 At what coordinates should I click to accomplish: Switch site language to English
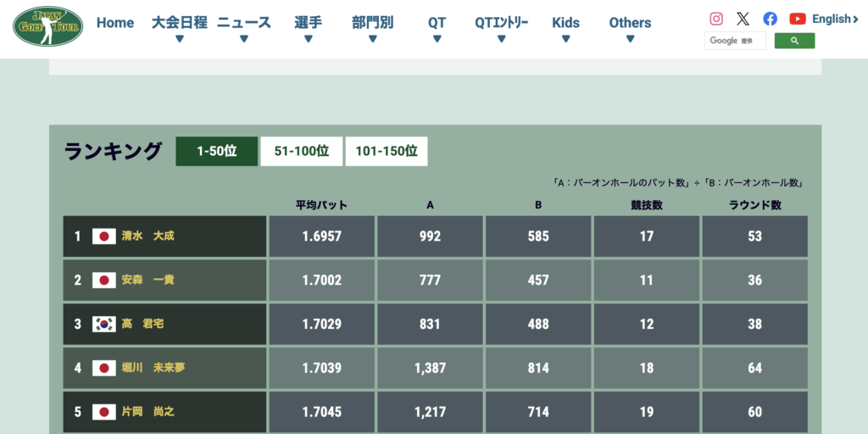(835, 19)
